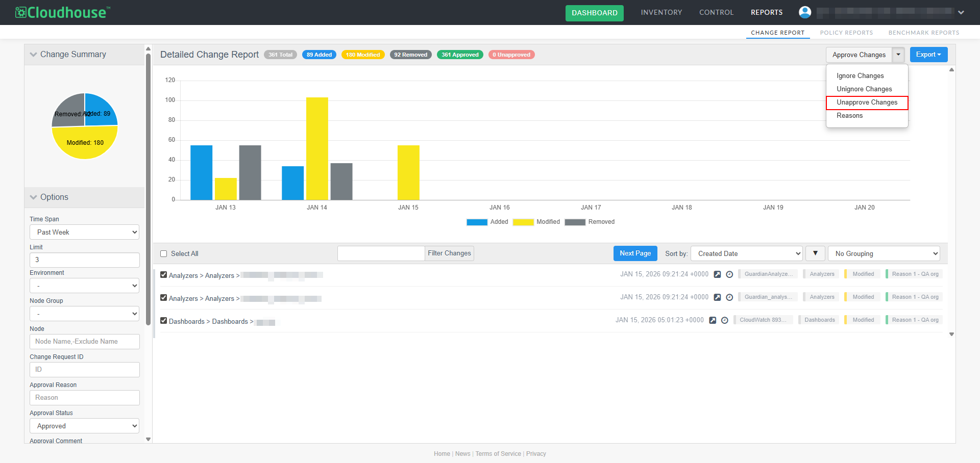The height and width of the screenshot is (463, 980).
Task: Open external link icon for GuardianAnalyze row
Action: (717, 274)
